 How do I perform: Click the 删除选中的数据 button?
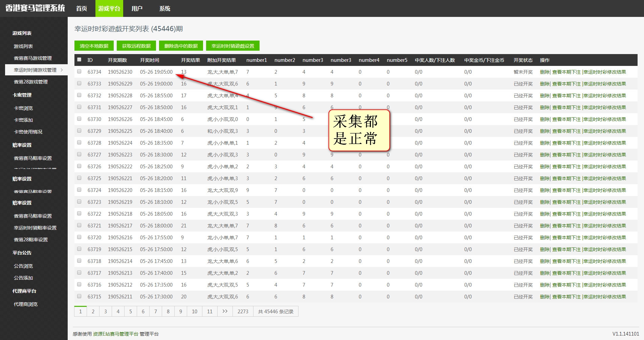coord(181,46)
